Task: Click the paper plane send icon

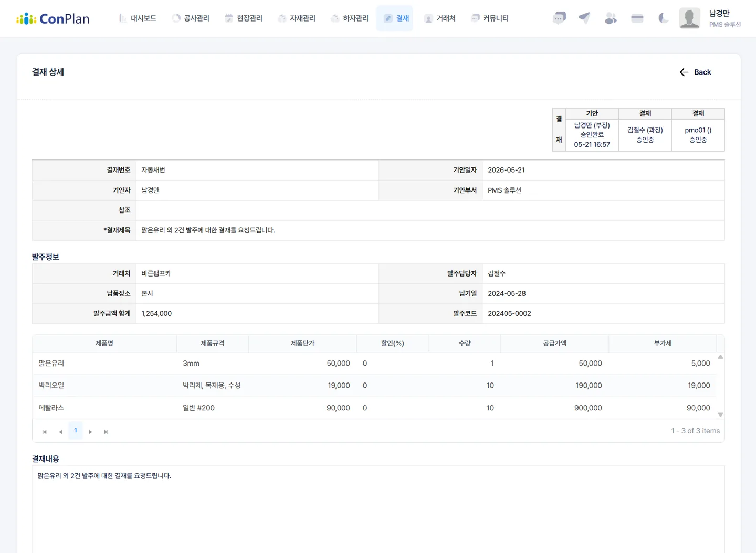Action: coord(584,18)
